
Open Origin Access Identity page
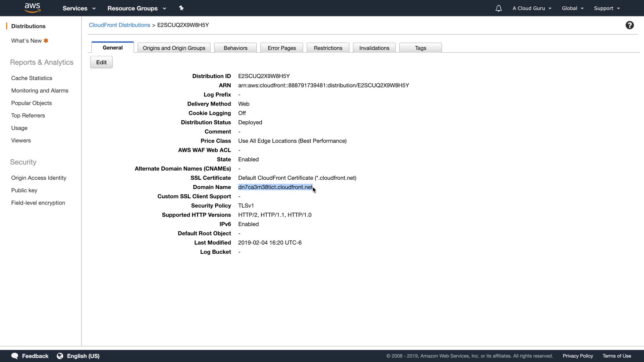point(39,178)
